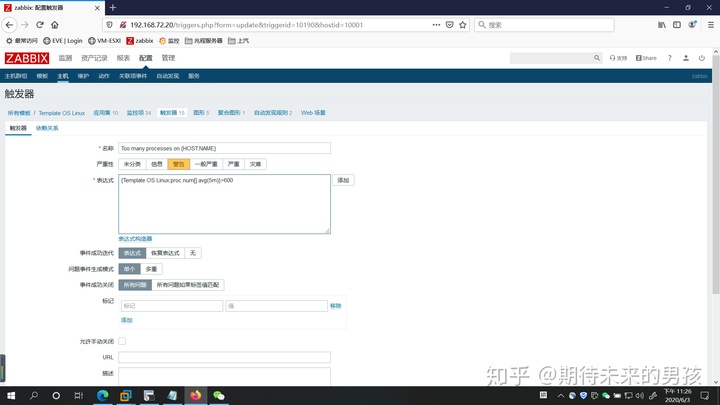
Task: Open 应用集 10 applications link
Action: (x=106, y=112)
